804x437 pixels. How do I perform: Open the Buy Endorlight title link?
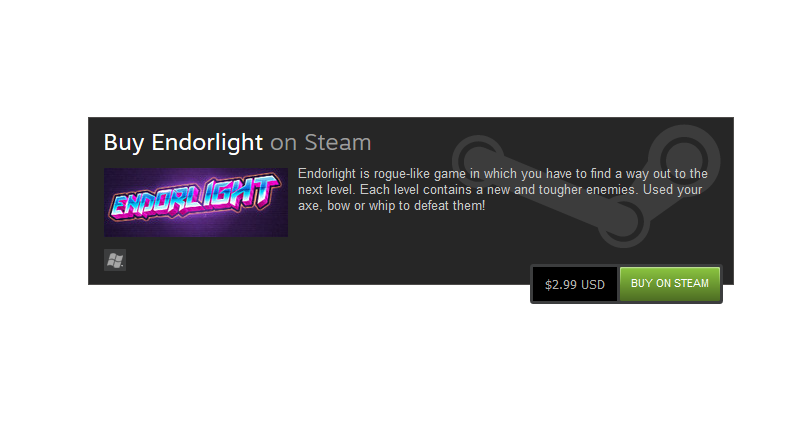point(183,142)
